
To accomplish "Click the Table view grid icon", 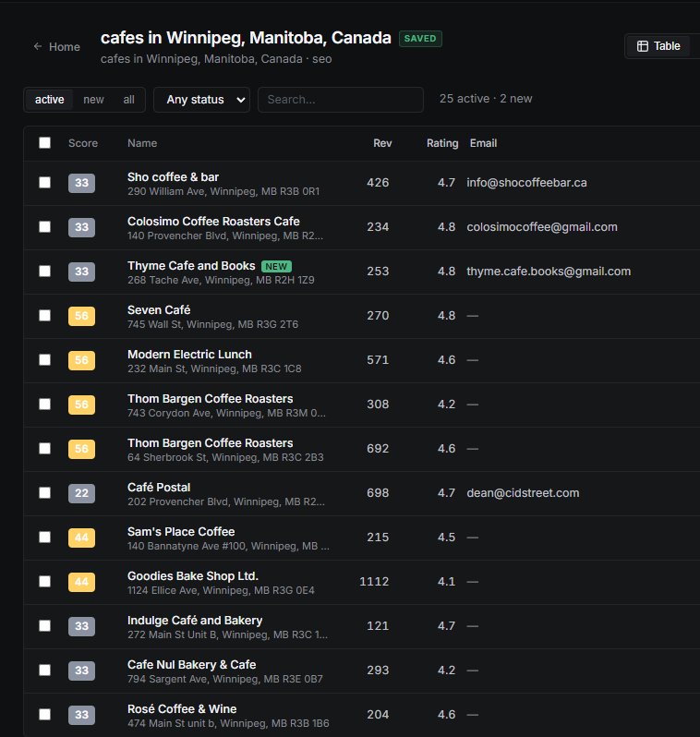I will pyautogui.click(x=642, y=46).
